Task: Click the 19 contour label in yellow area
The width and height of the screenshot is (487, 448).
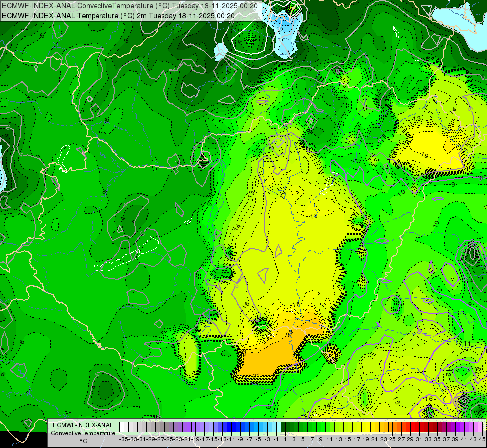Action: (x=425, y=155)
